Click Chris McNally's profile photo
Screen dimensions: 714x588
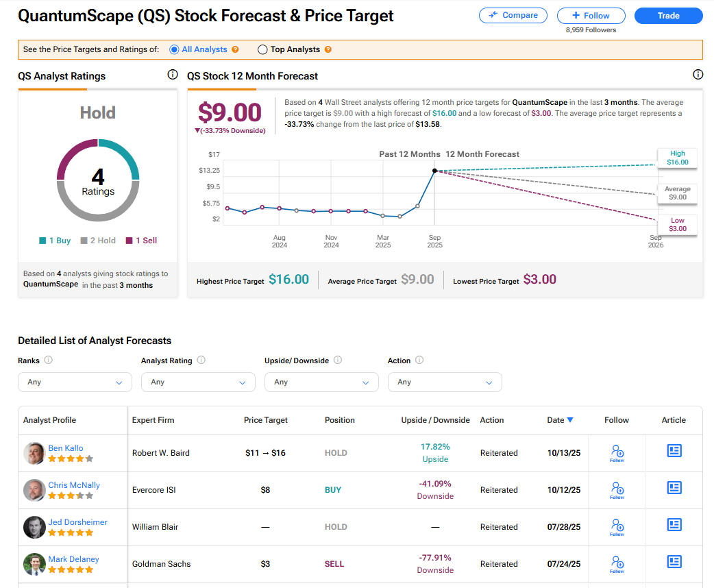(34, 490)
